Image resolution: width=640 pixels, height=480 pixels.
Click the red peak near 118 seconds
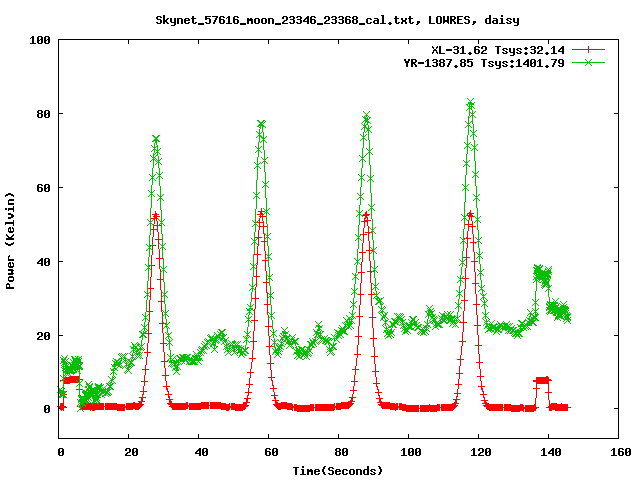[471, 214]
